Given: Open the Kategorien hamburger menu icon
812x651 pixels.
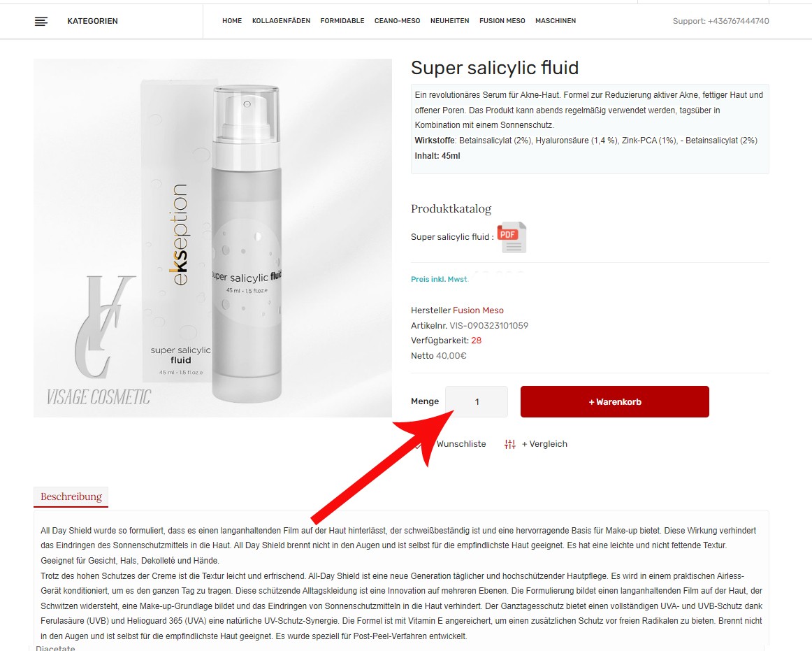Looking at the screenshot, I should (x=41, y=21).
